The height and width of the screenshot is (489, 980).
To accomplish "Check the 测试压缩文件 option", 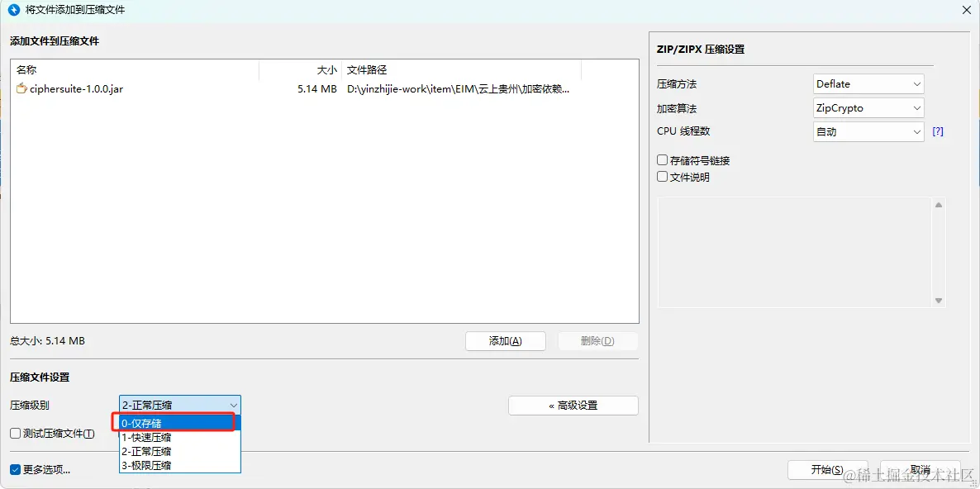I will click(x=14, y=432).
